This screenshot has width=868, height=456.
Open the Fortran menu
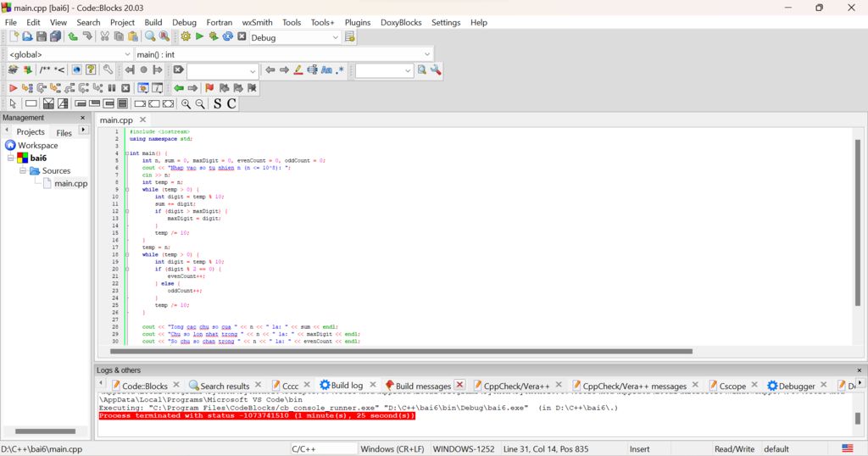coord(220,22)
